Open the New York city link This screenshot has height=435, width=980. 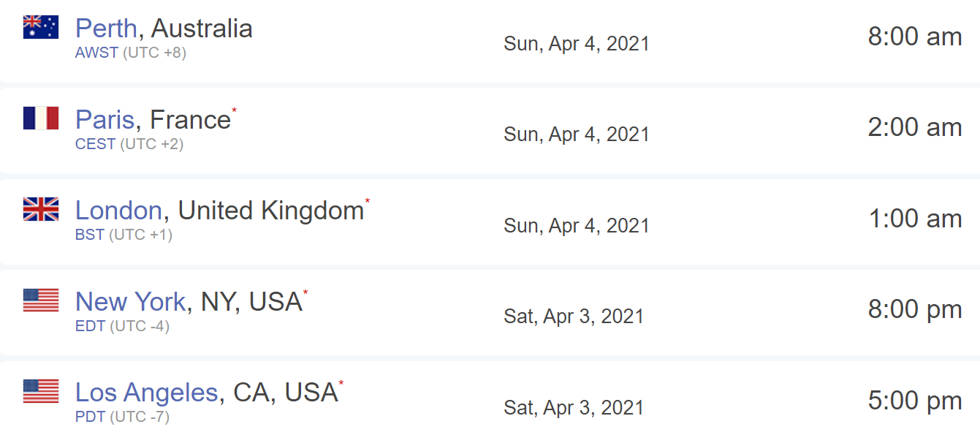131,301
